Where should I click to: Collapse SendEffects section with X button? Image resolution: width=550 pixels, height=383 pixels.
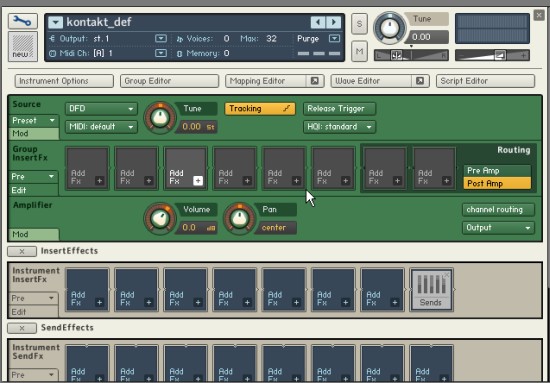22,328
